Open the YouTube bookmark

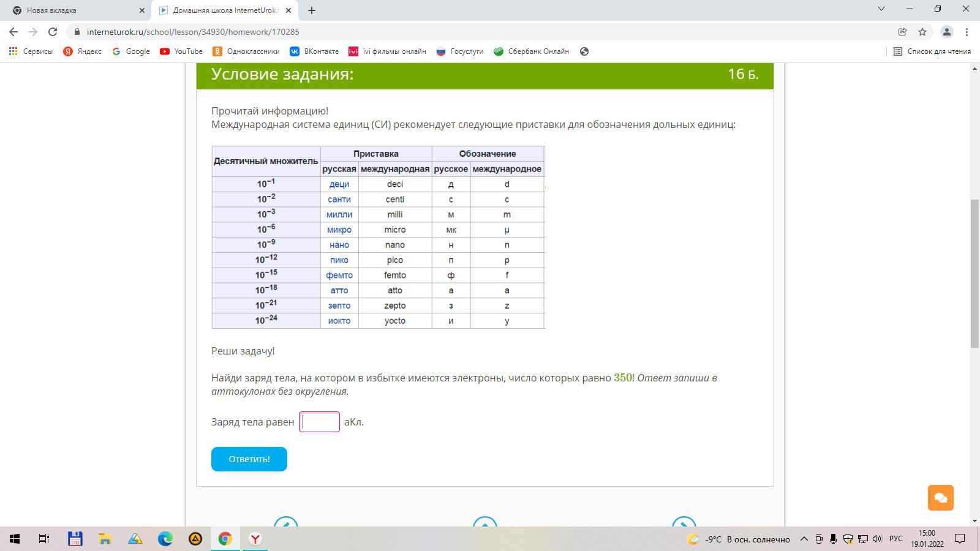(x=181, y=51)
